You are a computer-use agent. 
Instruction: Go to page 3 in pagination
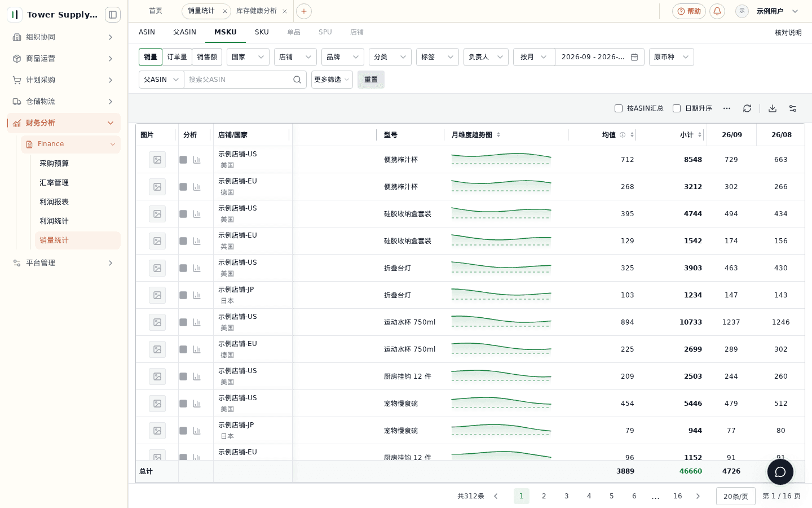click(567, 496)
